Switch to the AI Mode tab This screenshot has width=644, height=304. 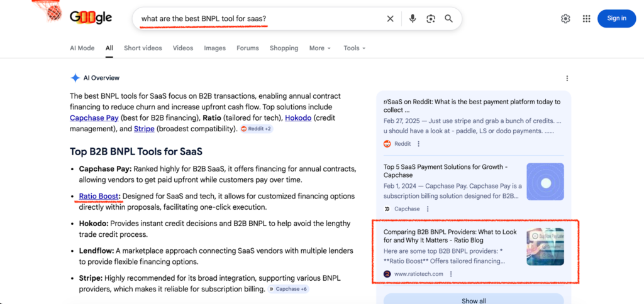coord(82,48)
